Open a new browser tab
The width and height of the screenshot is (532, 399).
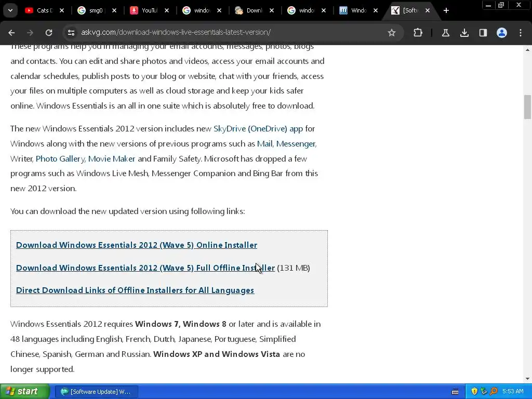pyautogui.click(x=446, y=10)
